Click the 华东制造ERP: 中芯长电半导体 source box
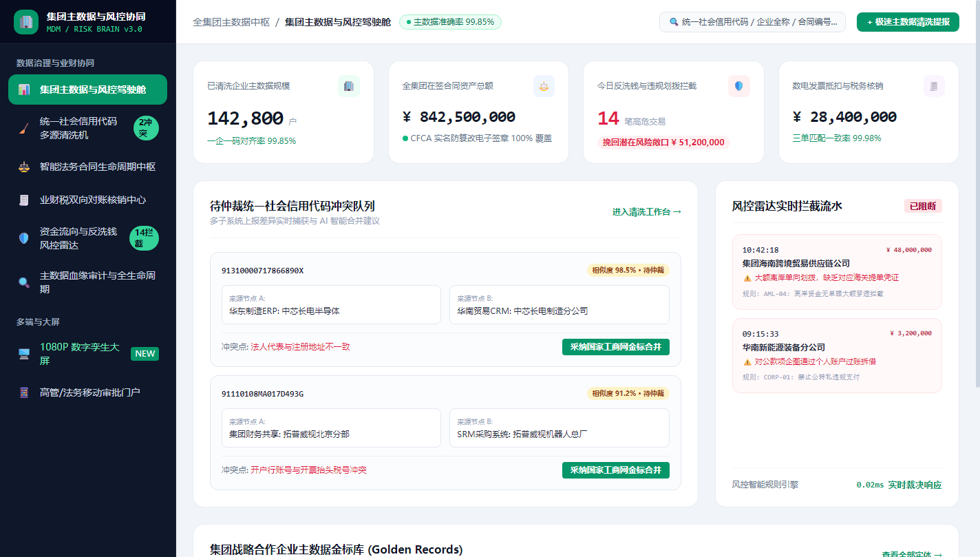Image resolution: width=980 pixels, height=557 pixels. 331,304
